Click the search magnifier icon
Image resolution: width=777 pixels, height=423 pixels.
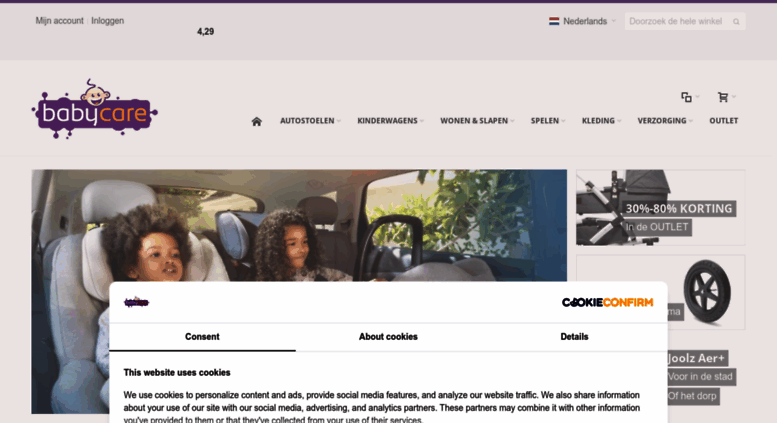(736, 21)
